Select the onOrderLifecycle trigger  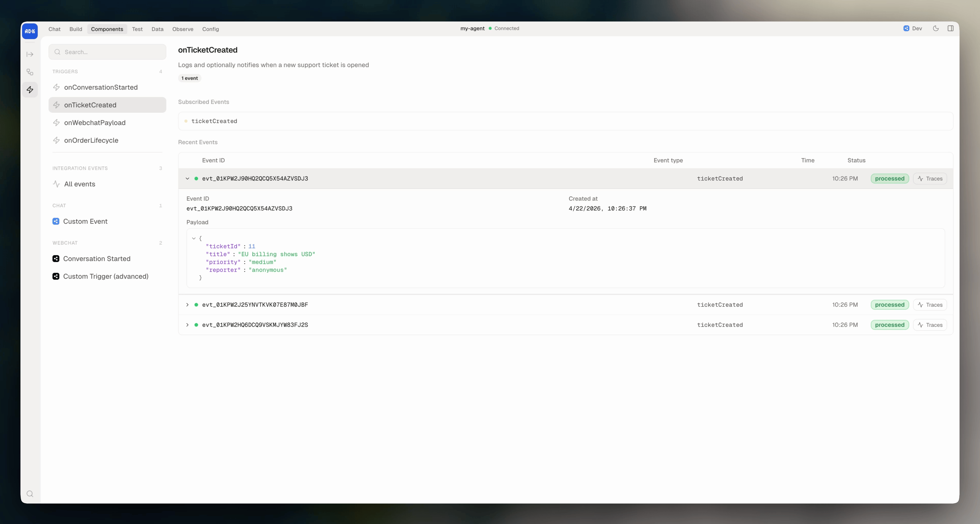[x=107, y=140]
